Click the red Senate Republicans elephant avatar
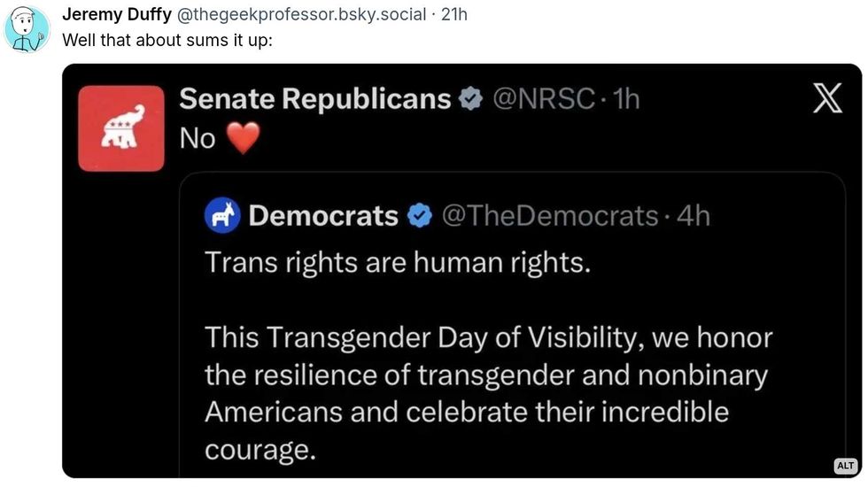This screenshot has width=868, height=487. (x=121, y=128)
